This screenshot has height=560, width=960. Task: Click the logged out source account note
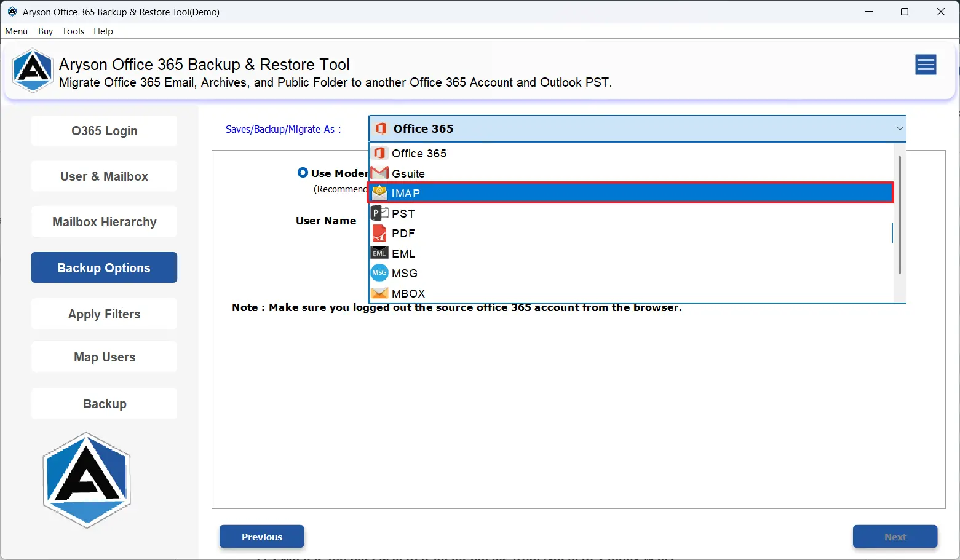(x=456, y=307)
